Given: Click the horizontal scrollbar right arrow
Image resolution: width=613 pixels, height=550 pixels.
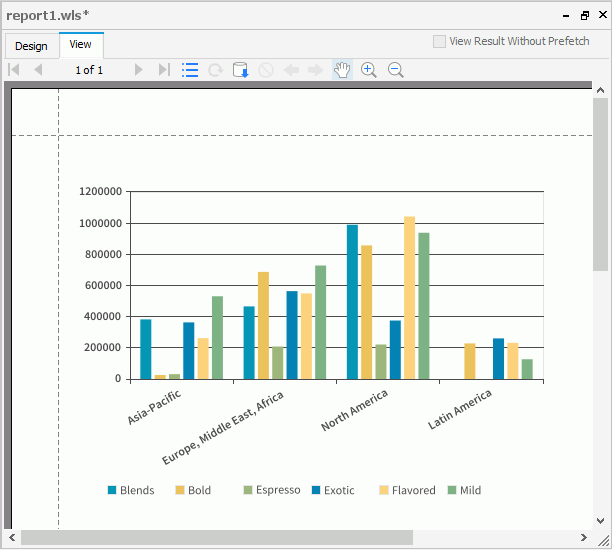Looking at the screenshot, I should pos(583,539).
